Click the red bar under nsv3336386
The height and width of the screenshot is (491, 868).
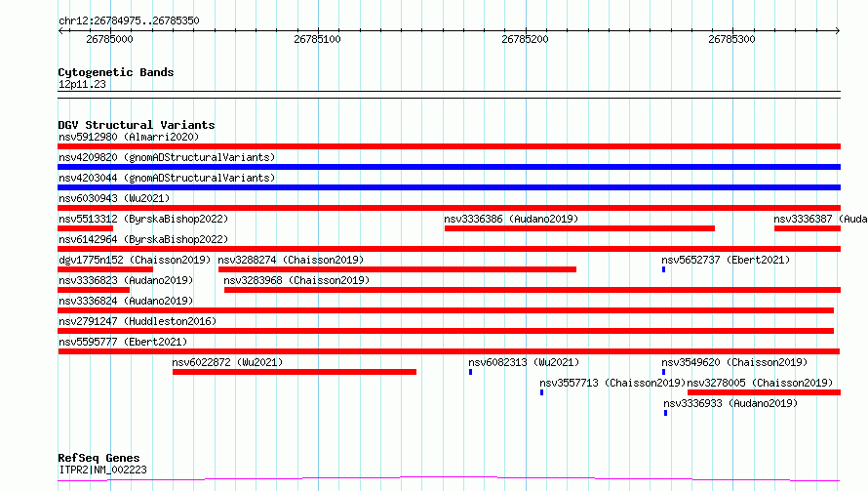579,228
